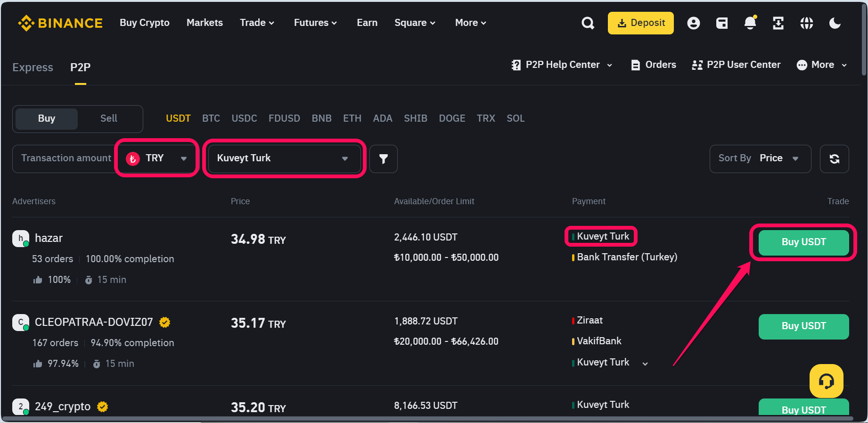Image resolution: width=868 pixels, height=423 pixels.
Task: Open Buy Crypto menu item
Action: coord(145,23)
